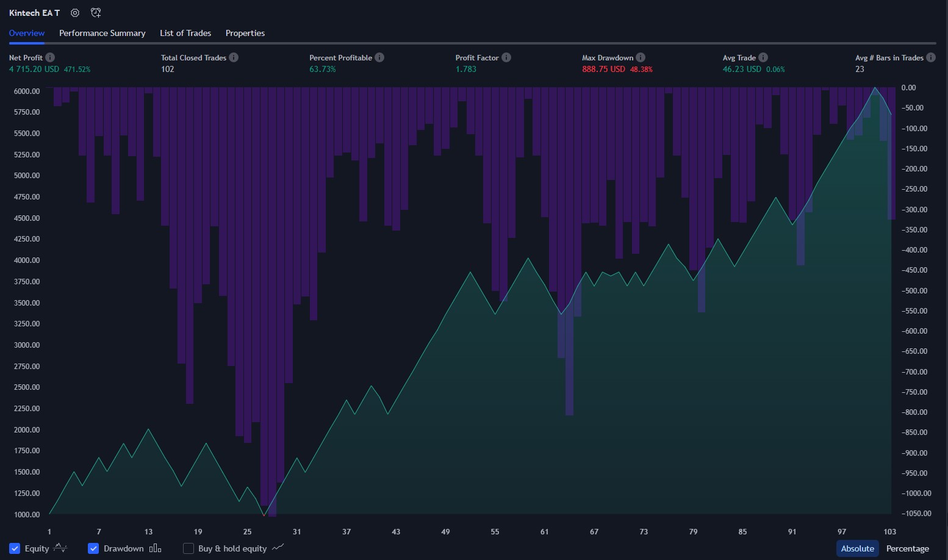Click the 4 715.20 USD net profit value
The width and height of the screenshot is (948, 560).
pos(34,69)
